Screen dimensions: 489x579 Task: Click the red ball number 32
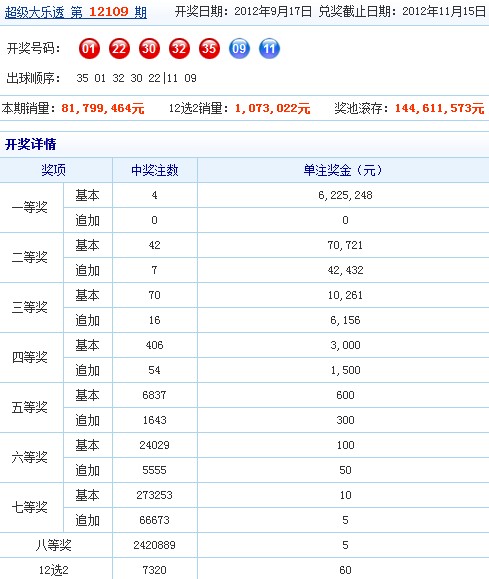pos(179,48)
